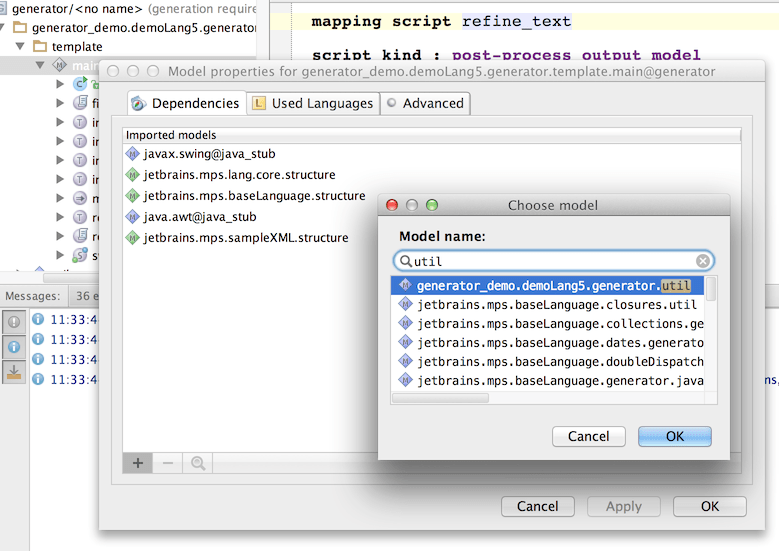Click the download-arrow icon in Messages sidebar
This screenshot has height=551, width=779.
click(x=14, y=372)
